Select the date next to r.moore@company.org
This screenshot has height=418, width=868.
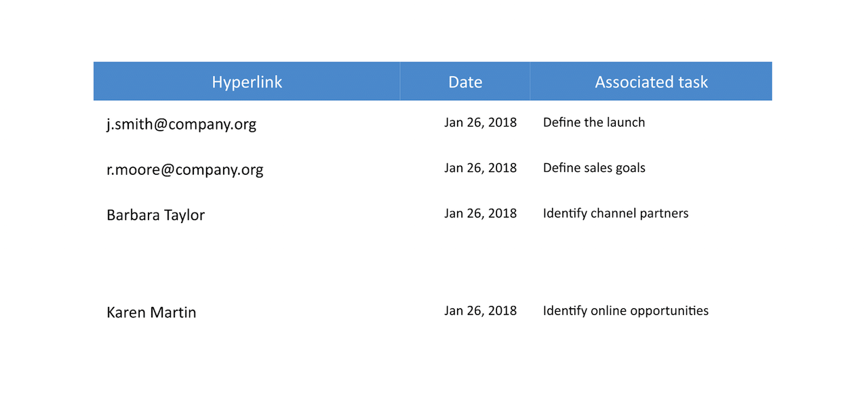tap(480, 168)
